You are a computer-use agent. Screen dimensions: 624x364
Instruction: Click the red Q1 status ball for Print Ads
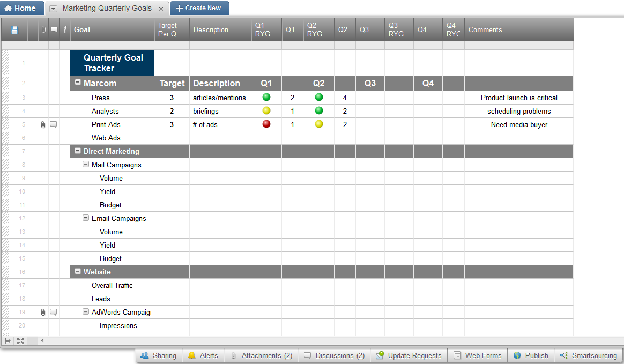point(266,124)
